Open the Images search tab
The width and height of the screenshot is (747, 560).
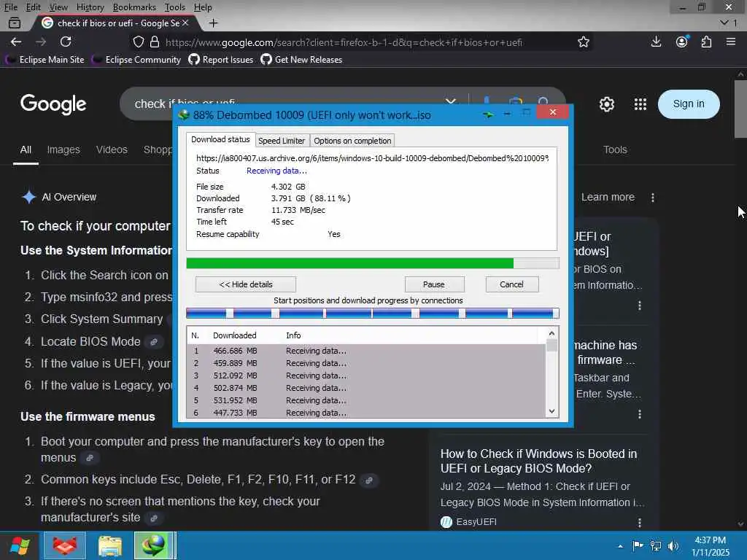click(63, 149)
